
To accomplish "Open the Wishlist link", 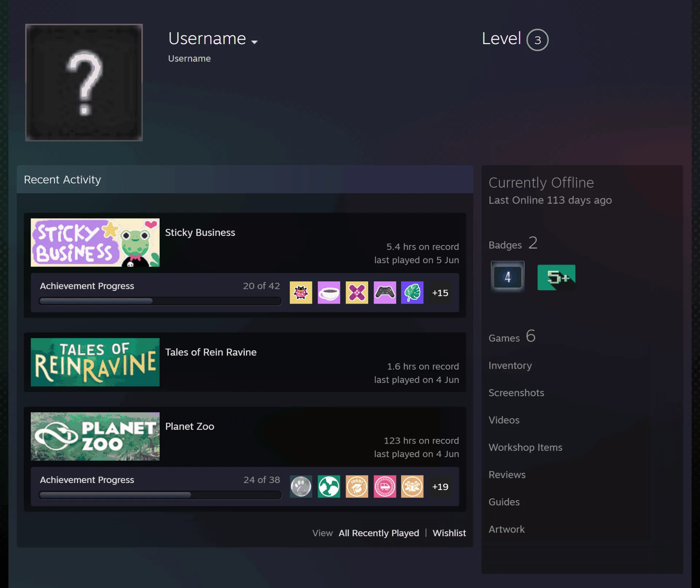I will point(449,533).
